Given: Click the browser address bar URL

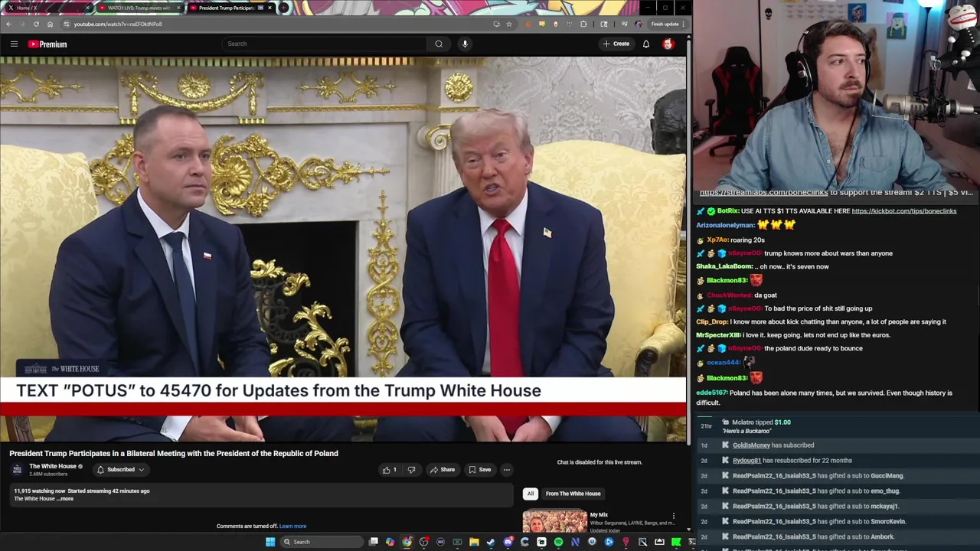Looking at the screenshot, I should point(118,24).
